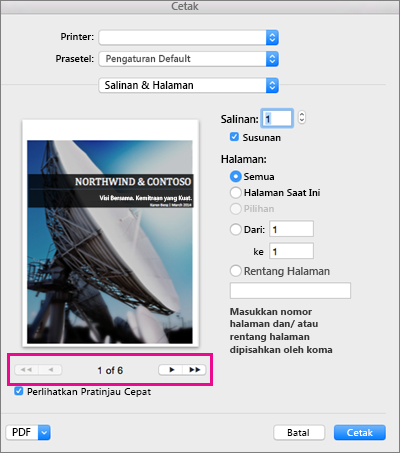
Task: Click the ke page number field
Action: coord(291,251)
